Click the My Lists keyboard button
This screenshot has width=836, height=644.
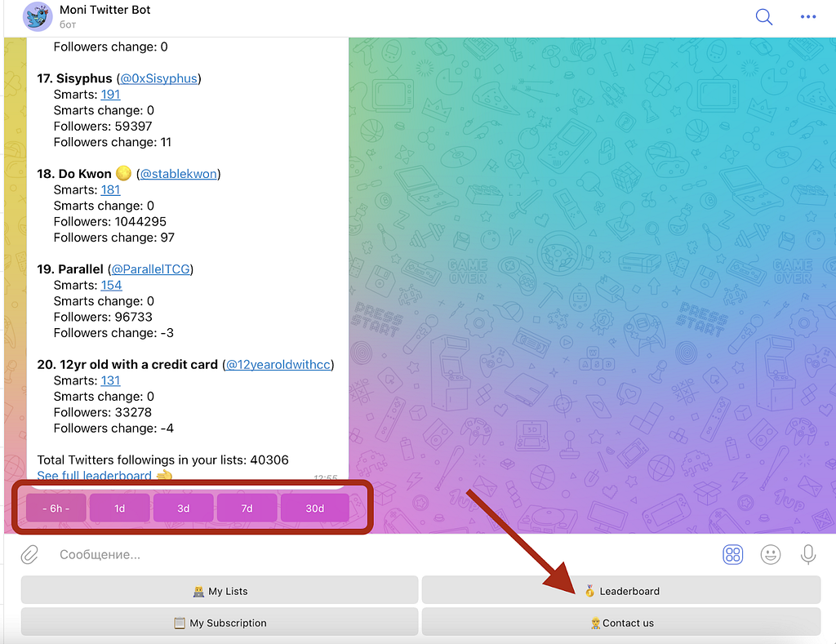click(x=220, y=591)
